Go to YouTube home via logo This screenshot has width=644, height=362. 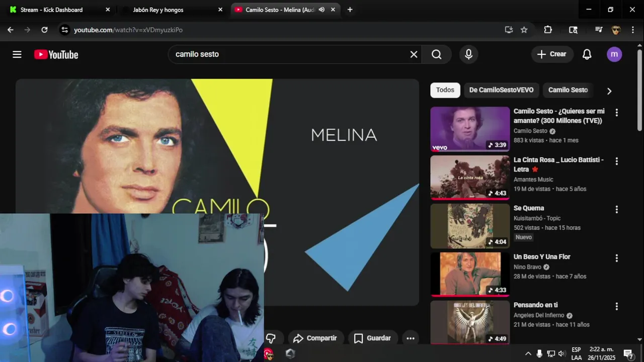pos(56,54)
